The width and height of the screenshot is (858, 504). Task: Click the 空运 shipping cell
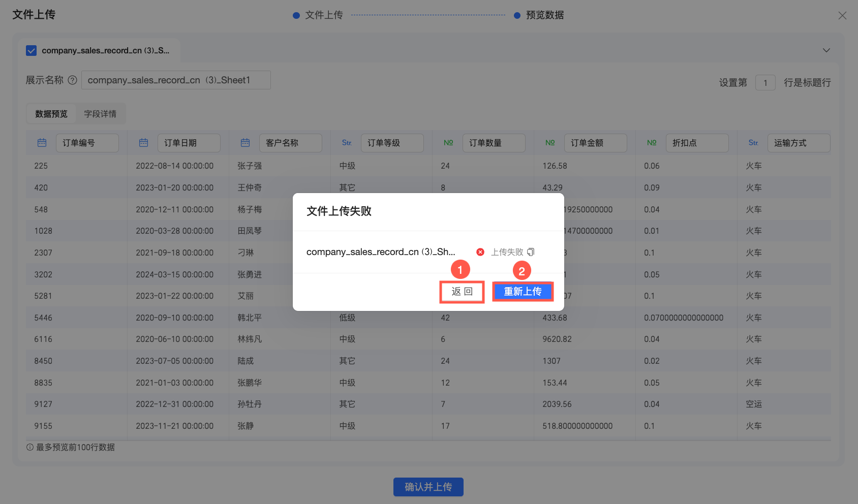pos(754,404)
